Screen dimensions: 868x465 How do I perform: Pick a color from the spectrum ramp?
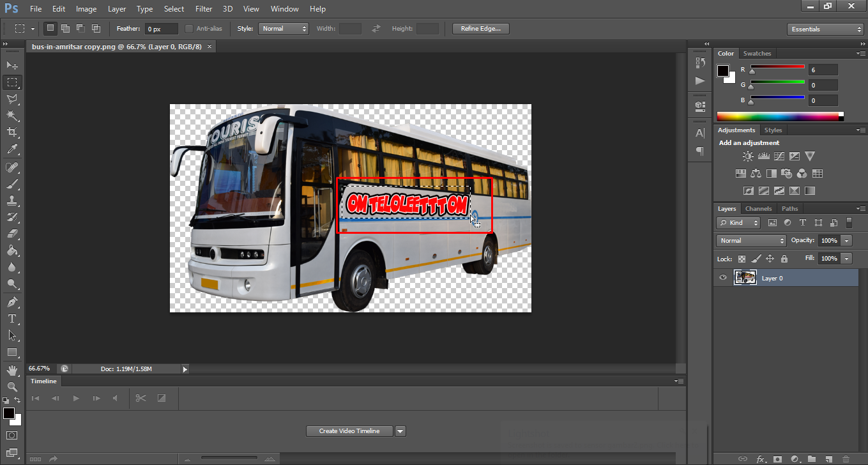point(779,116)
